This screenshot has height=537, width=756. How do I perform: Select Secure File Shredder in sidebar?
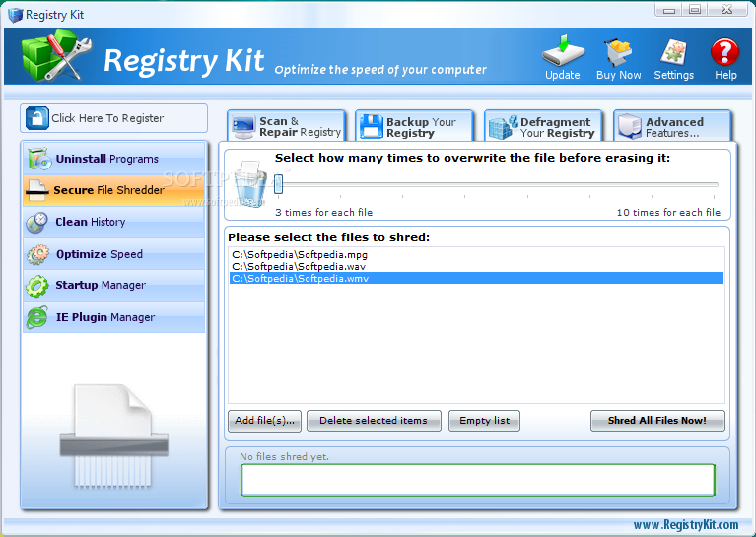point(114,190)
